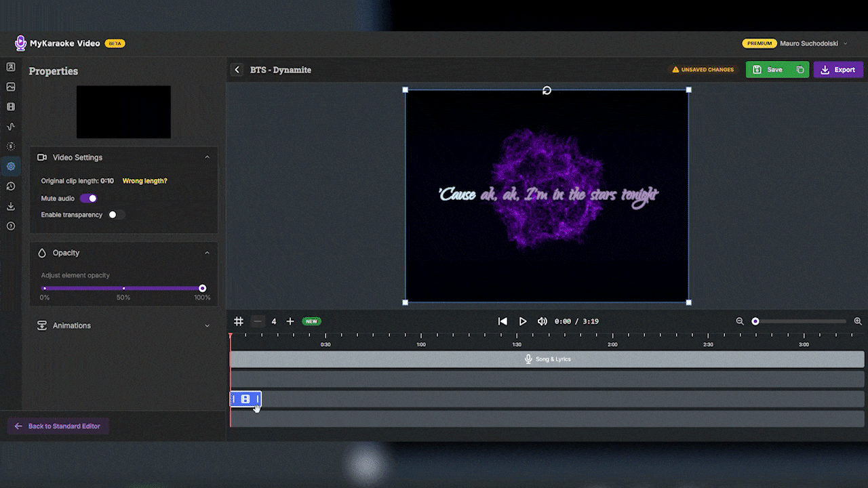Click the NEW badge by track count
This screenshot has width=868, height=488.
(x=311, y=321)
